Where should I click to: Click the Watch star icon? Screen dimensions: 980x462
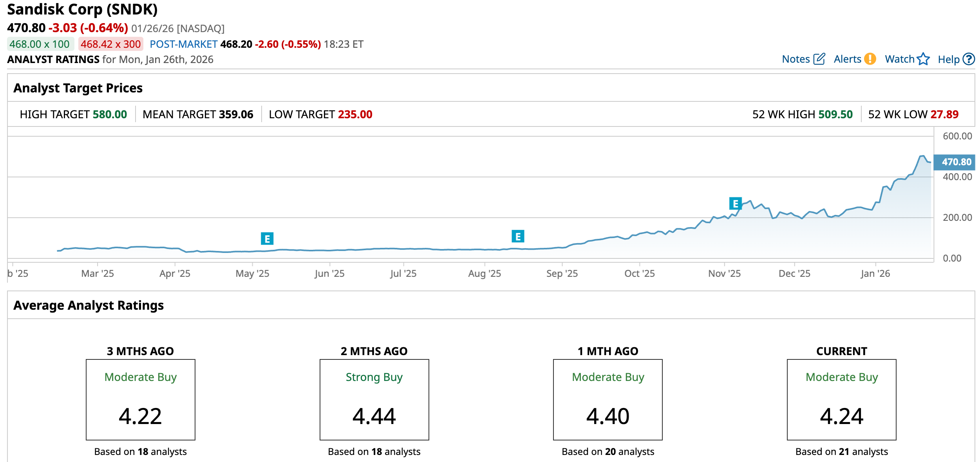(923, 59)
